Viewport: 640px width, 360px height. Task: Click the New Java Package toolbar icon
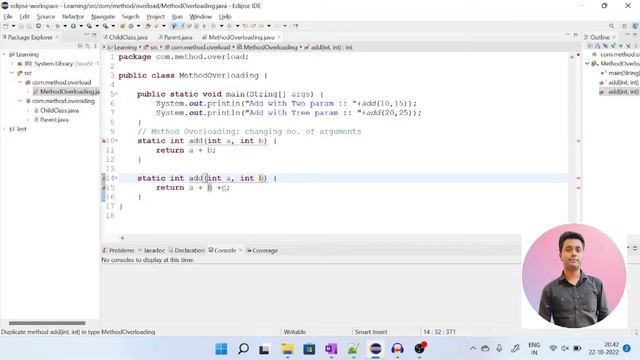tap(122, 26)
